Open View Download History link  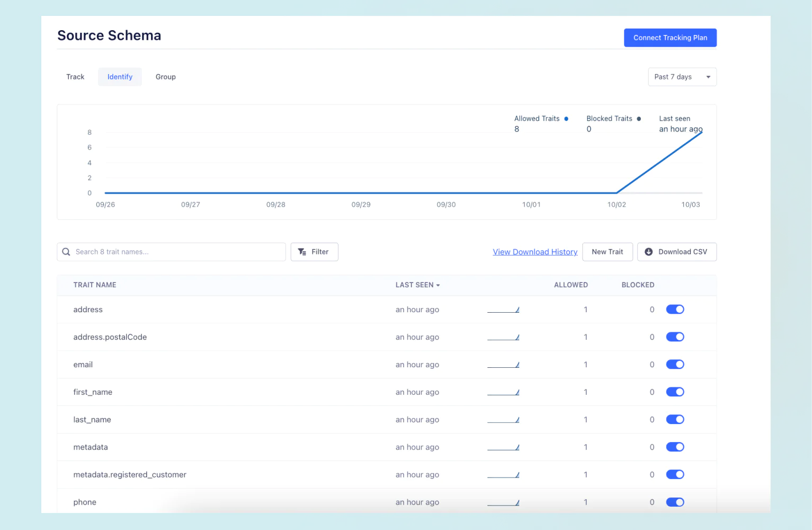(x=535, y=252)
